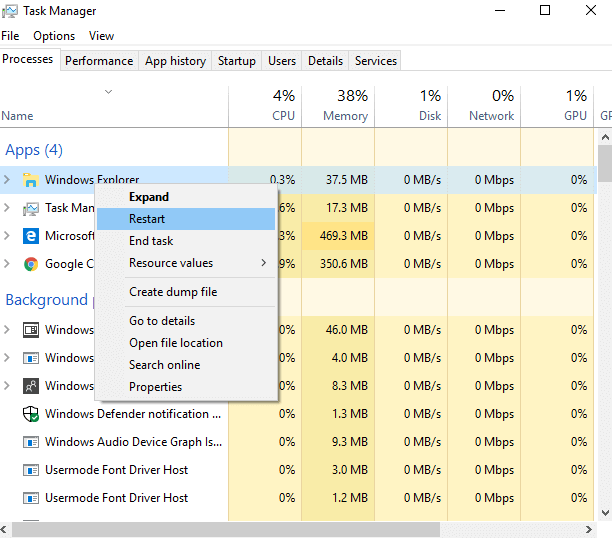
Task: Click the horizontal scrollbar left arrow
Action: click(x=4, y=530)
